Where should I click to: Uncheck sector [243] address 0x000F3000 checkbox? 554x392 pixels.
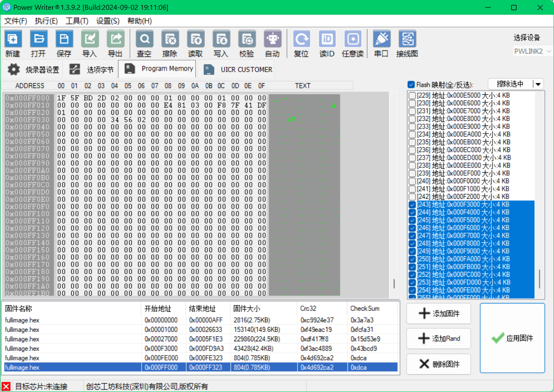pyautogui.click(x=412, y=205)
